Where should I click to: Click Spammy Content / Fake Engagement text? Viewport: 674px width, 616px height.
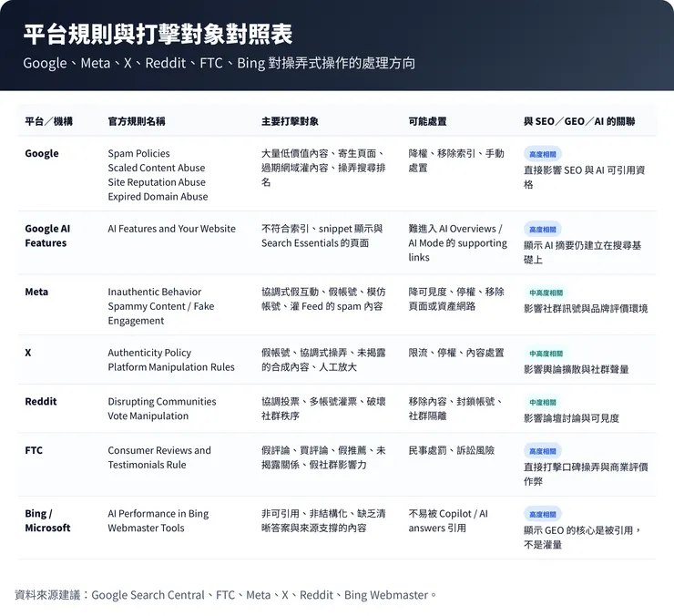click(x=161, y=313)
